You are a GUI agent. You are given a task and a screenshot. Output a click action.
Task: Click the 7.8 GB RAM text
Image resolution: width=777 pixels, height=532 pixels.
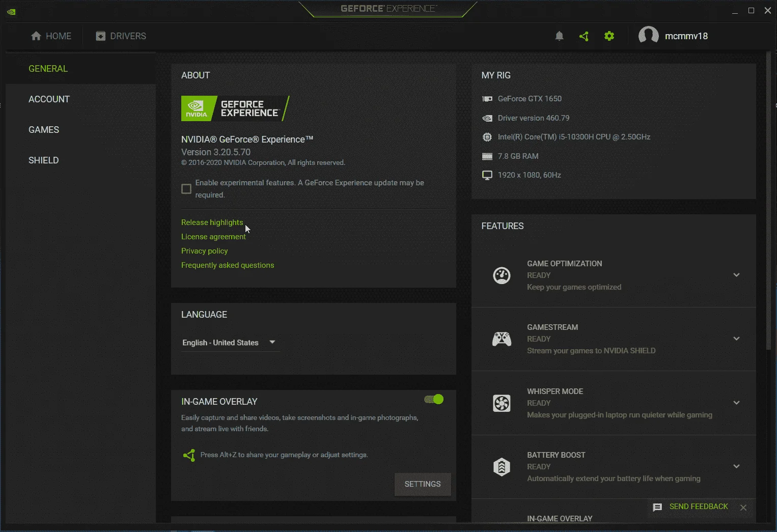tap(518, 156)
